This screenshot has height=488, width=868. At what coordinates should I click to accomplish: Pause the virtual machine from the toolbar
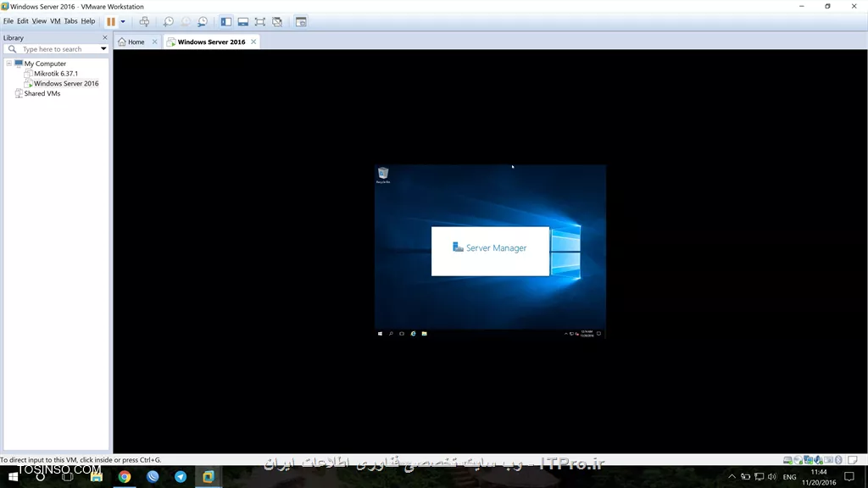111,21
